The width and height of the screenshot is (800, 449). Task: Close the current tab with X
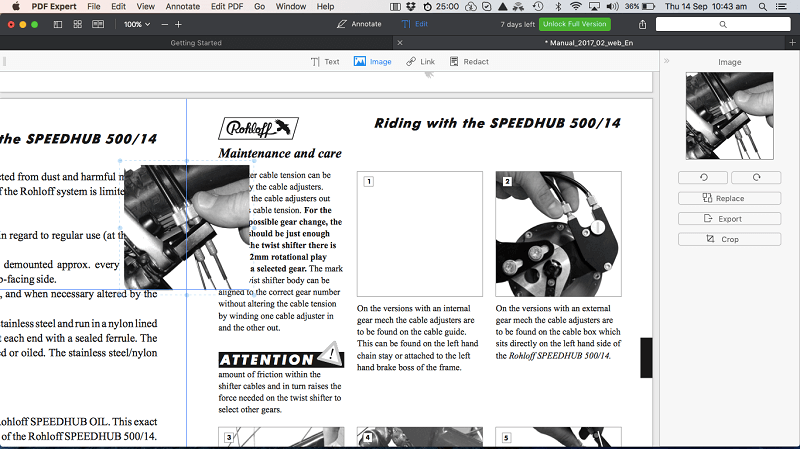(400, 43)
